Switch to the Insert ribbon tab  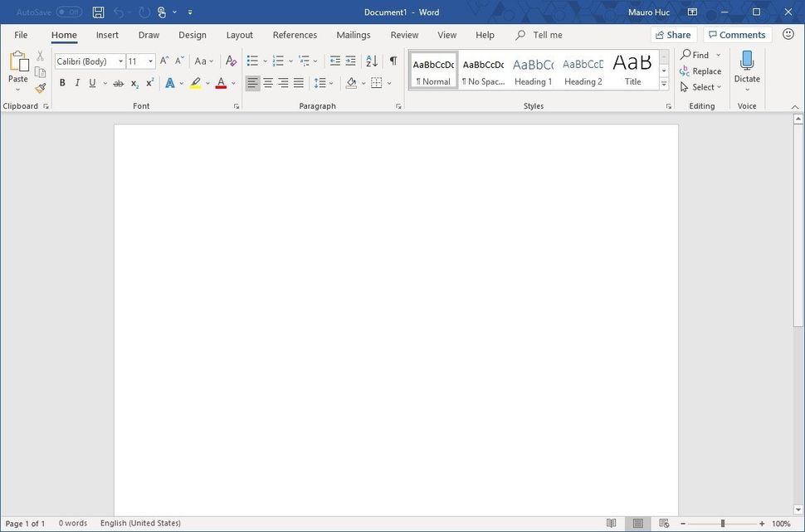[x=107, y=35]
